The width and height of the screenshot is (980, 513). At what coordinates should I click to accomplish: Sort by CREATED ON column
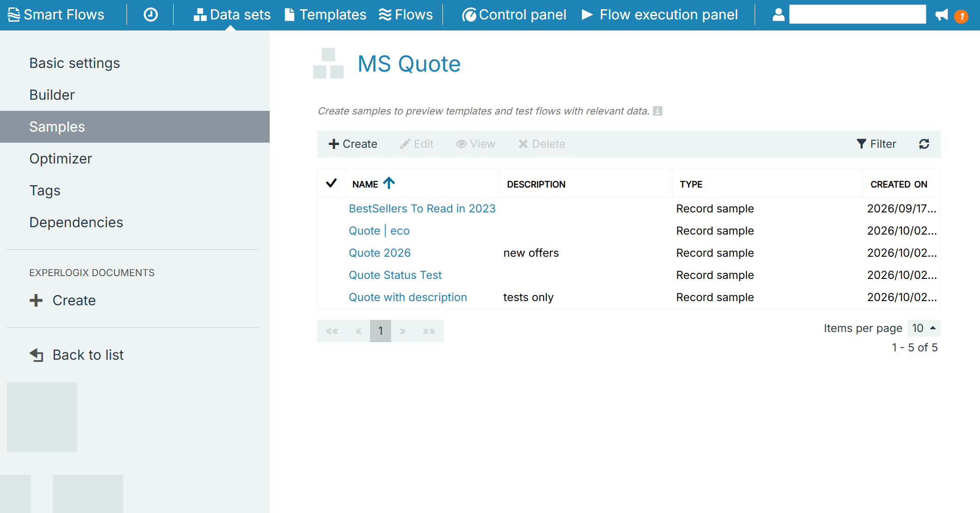899,184
